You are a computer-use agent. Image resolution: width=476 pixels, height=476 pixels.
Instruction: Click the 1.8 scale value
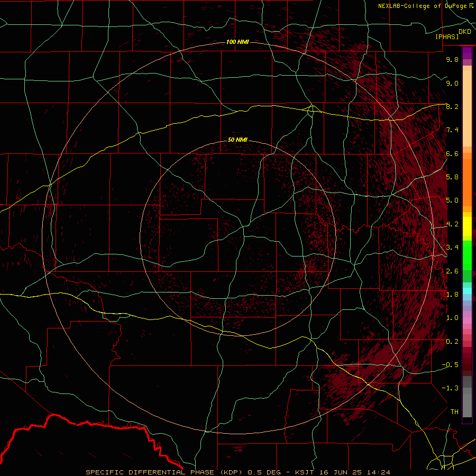pos(452,295)
